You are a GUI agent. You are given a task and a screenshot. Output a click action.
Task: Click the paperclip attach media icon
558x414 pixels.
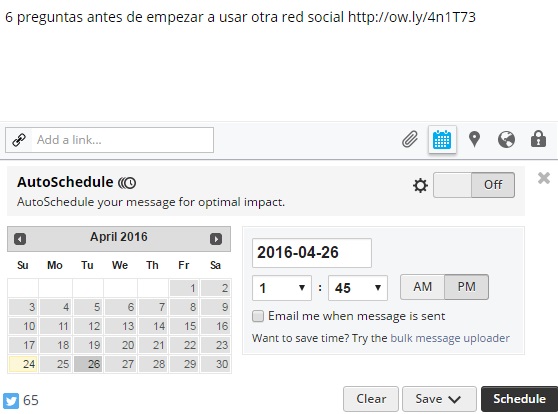pos(410,139)
